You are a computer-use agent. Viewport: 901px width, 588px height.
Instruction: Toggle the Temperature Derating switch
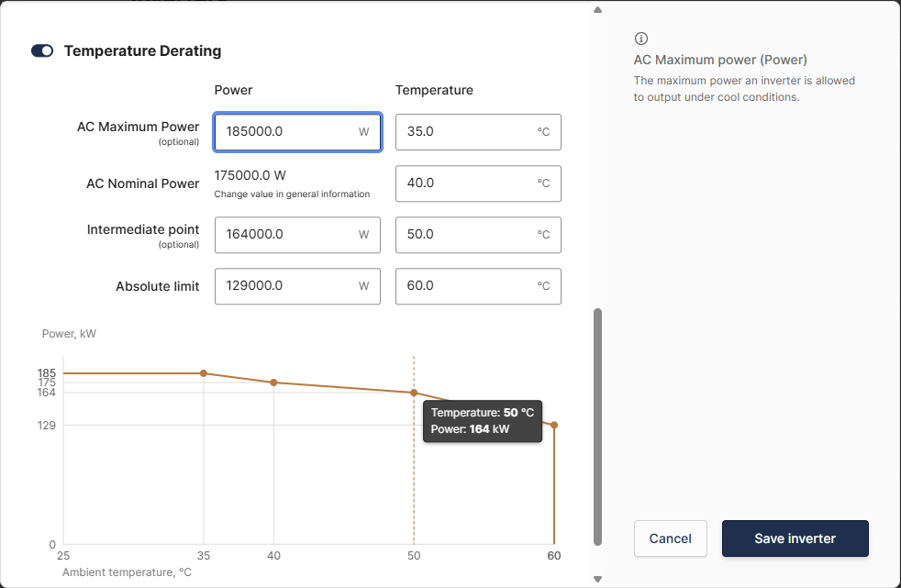pyautogui.click(x=42, y=51)
